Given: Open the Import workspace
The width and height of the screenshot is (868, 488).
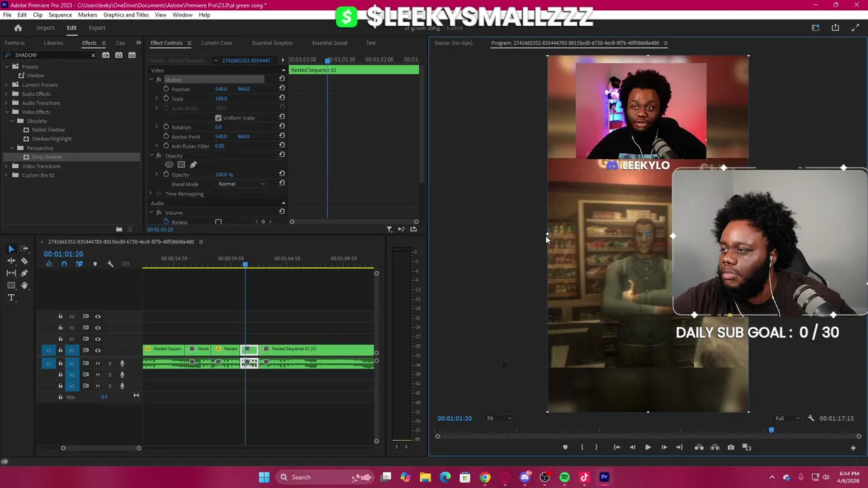Looking at the screenshot, I should coord(45,28).
